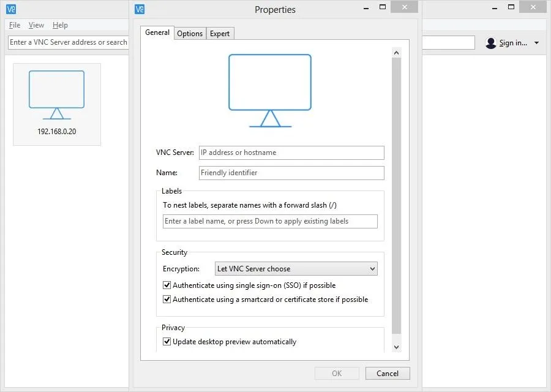Click the scrollbar up arrow in Properties
Image resolution: width=551 pixels, height=392 pixels.
click(396, 53)
